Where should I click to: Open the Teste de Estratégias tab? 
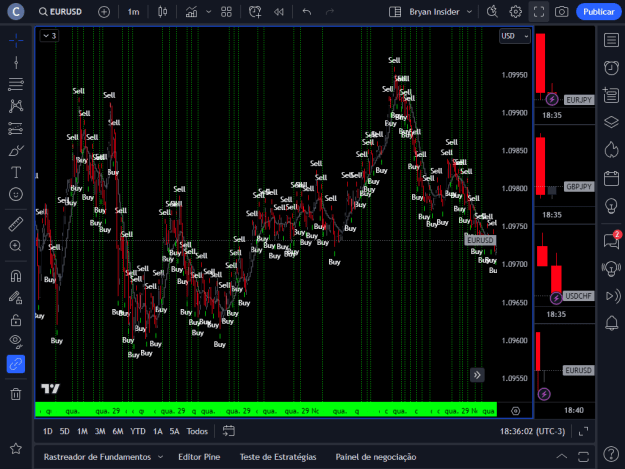[x=278, y=457]
